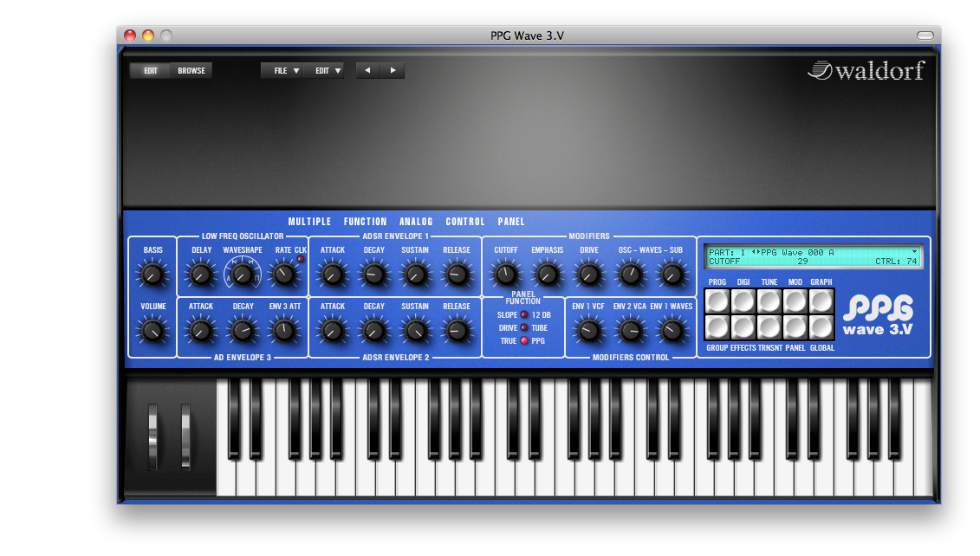The image size is (980, 556).
Task: Click the BASIS knob
Action: [153, 275]
